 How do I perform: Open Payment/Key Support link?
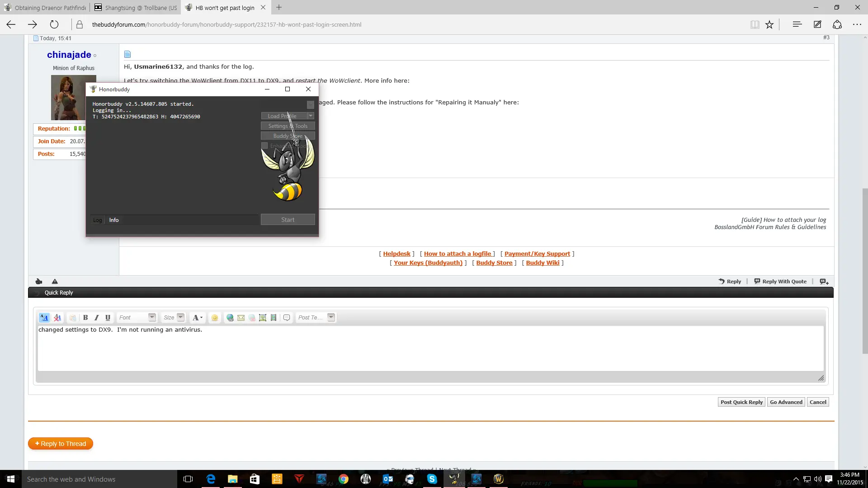[x=537, y=254]
